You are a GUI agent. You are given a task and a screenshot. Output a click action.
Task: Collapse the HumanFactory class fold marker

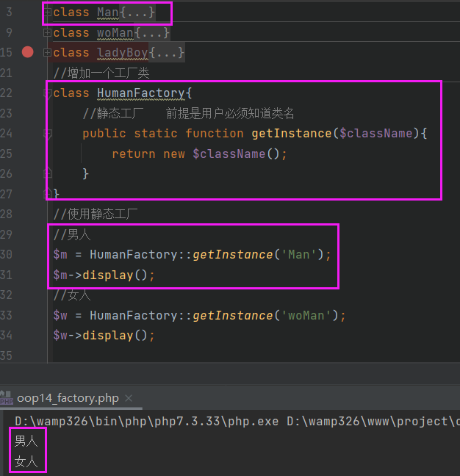point(47,93)
